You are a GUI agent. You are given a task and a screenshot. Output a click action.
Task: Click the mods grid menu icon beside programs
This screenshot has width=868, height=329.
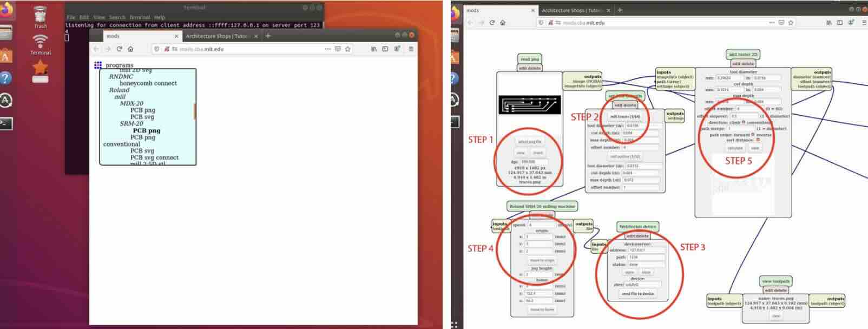pos(98,65)
